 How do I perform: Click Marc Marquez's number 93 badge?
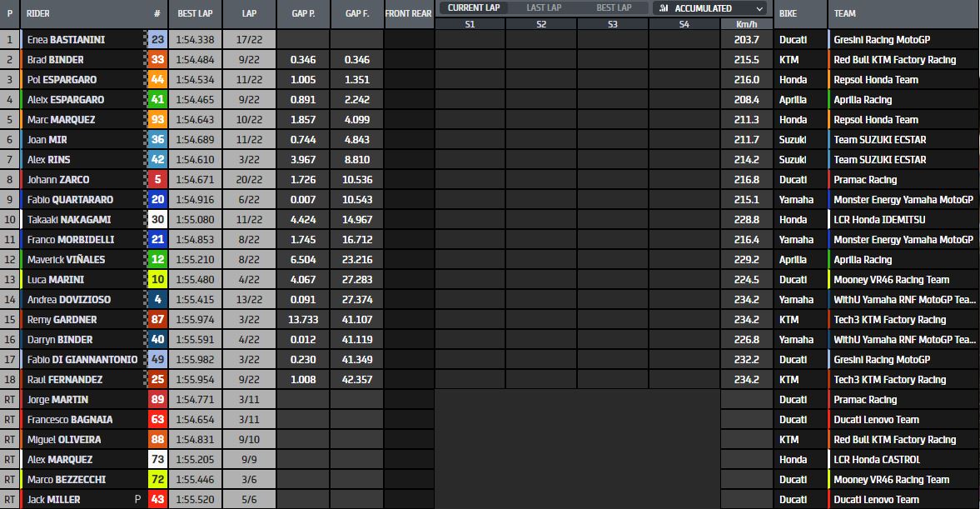pyautogui.click(x=157, y=119)
